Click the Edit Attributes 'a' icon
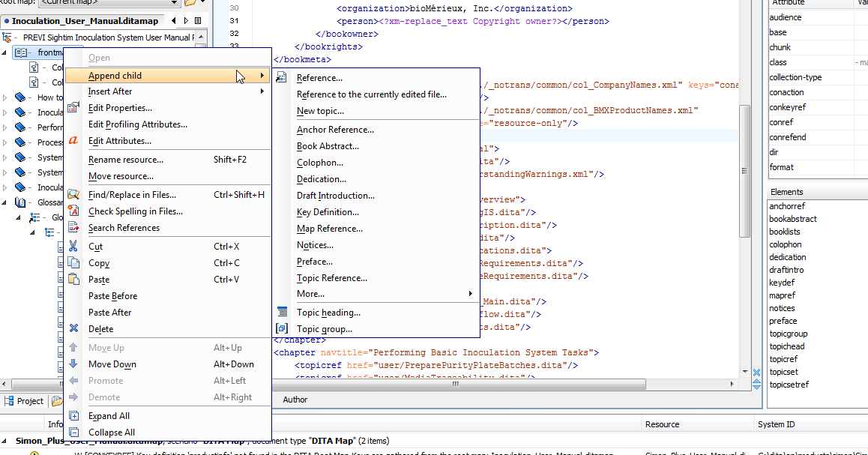868x455 pixels. pyautogui.click(x=73, y=141)
